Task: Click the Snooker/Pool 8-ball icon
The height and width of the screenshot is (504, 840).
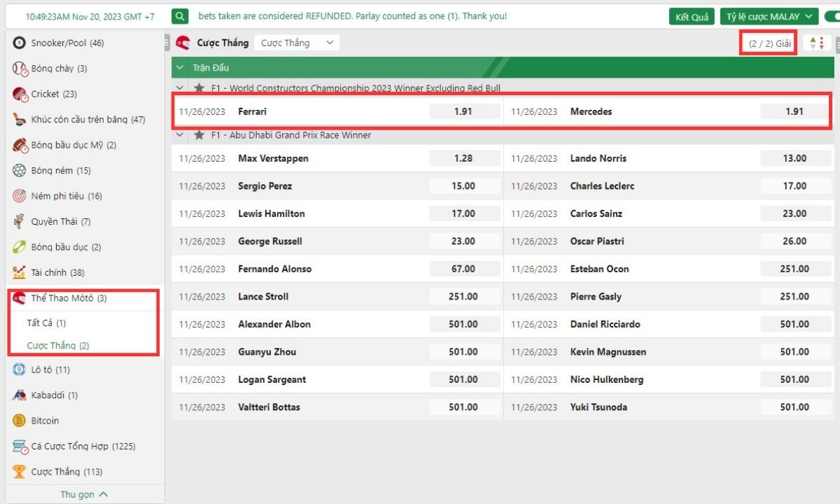Action: [20, 43]
